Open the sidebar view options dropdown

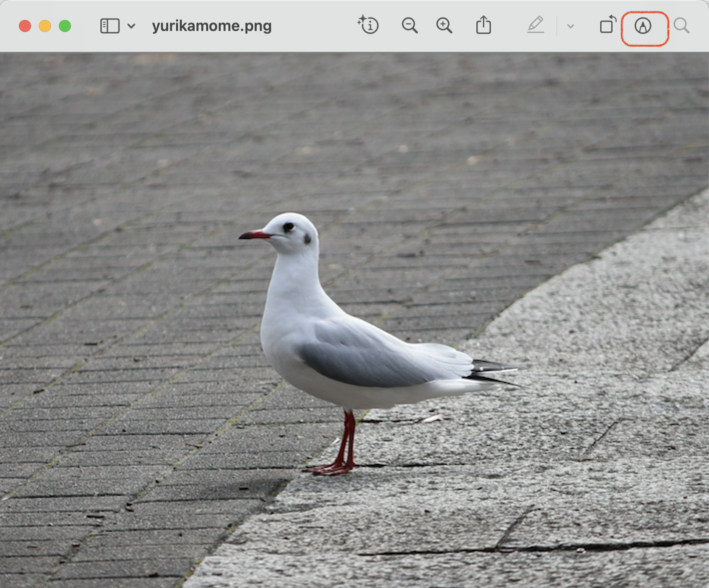point(131,26)
